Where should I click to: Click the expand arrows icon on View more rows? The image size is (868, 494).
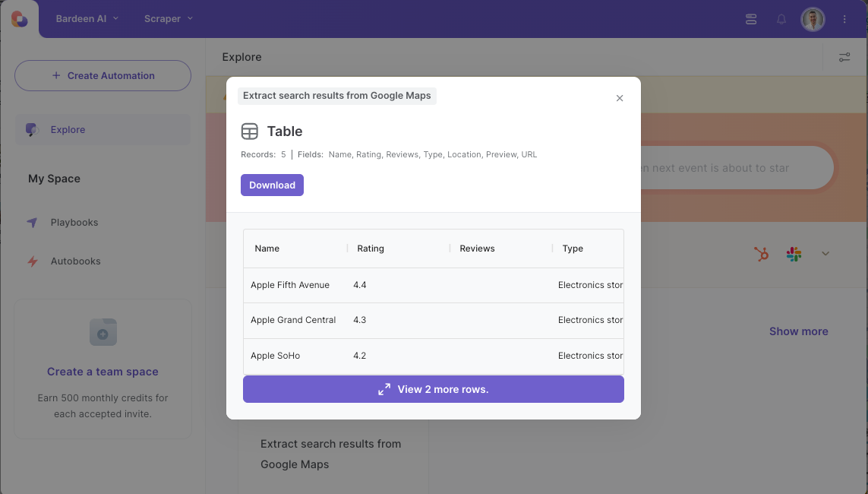click(x=384, y=389)
